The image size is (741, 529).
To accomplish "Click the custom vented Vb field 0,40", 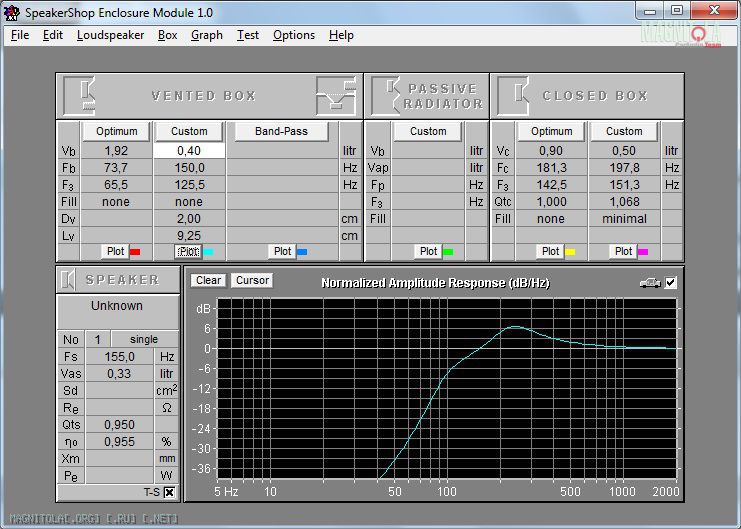I will 189,151.
